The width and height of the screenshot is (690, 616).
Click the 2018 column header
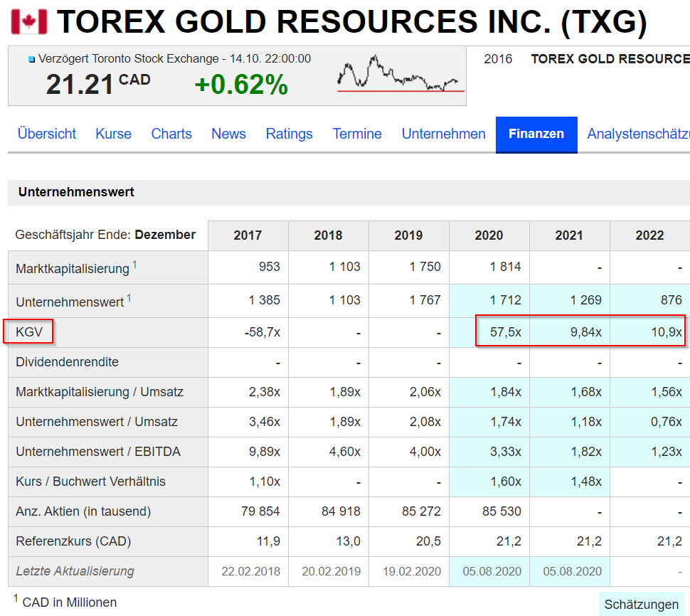(328, 235)
